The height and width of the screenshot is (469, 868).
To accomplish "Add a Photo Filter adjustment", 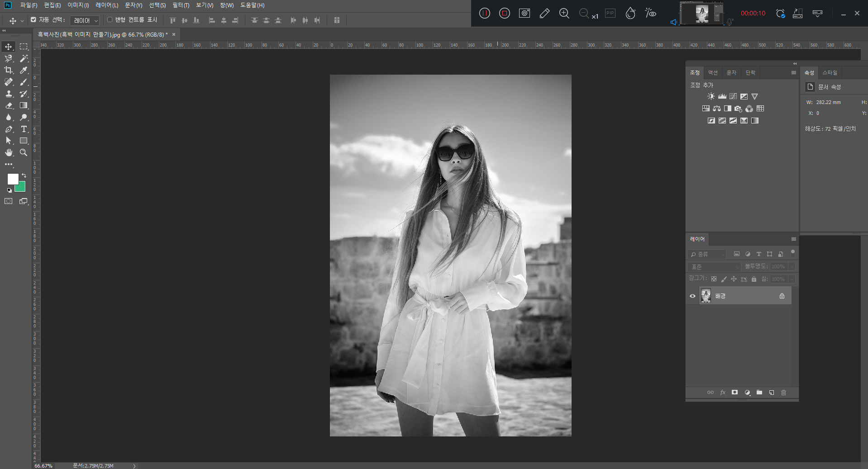I will point(738,109).
